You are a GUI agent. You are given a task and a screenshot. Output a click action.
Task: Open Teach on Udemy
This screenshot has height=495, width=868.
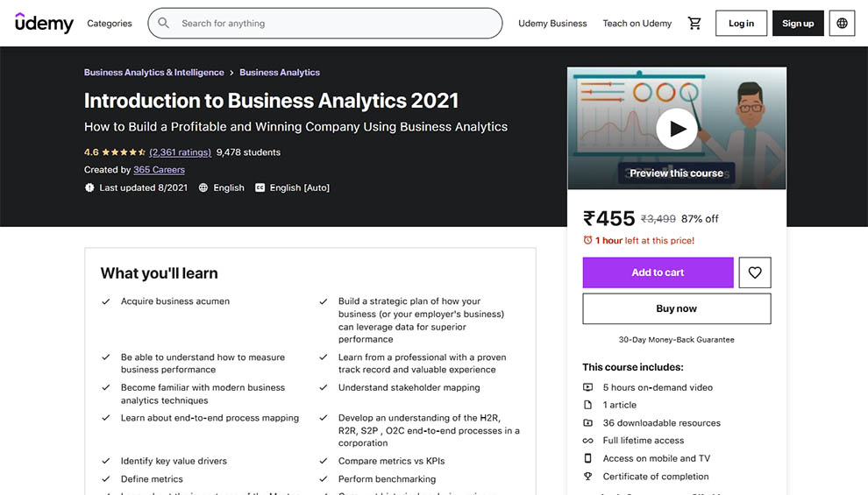(x=637, y=24)
